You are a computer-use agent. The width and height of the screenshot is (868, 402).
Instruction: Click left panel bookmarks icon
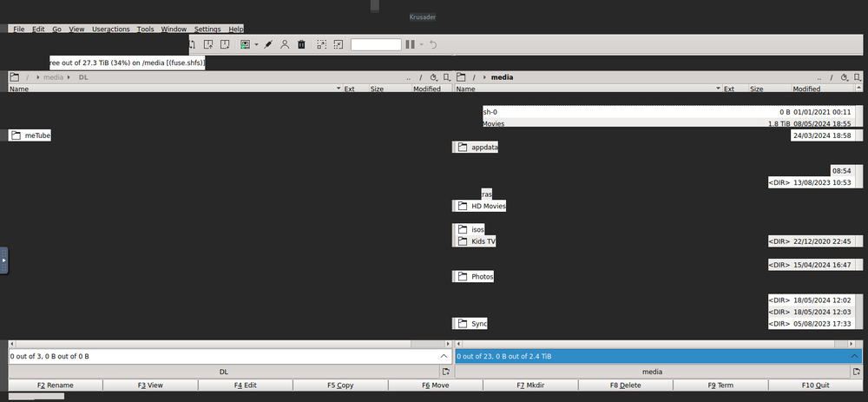click(x=446, y=78)
